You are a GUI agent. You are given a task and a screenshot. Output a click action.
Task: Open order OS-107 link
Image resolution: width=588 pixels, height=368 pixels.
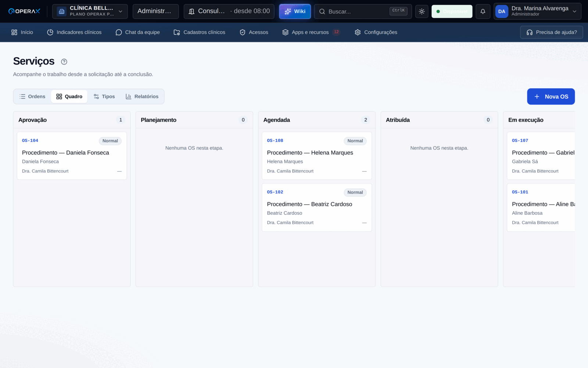pos(520,141)
